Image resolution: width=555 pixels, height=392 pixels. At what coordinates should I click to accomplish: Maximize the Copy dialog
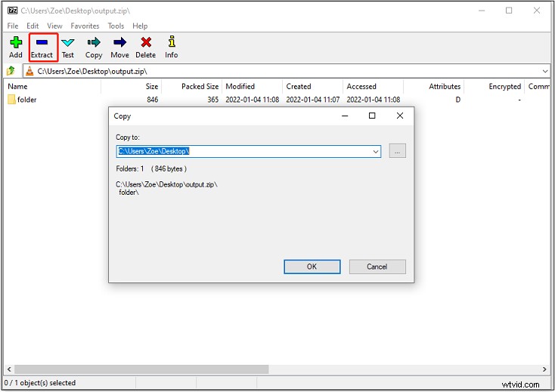372,116
